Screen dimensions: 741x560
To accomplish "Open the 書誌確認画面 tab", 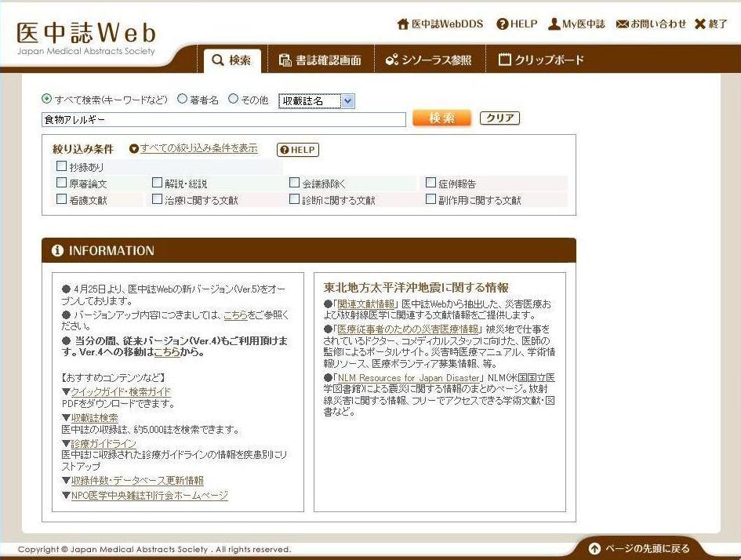I will (321, 60).
